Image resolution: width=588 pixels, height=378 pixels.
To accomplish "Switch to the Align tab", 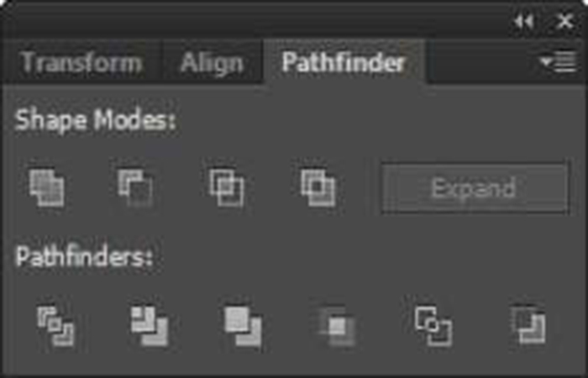I will pos(212,63).
